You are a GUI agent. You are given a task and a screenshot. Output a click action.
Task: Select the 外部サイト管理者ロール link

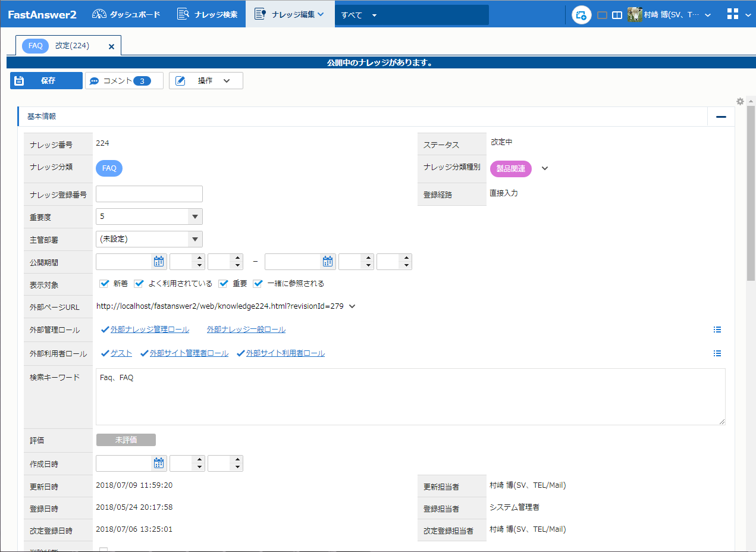[x=189, y=353]
